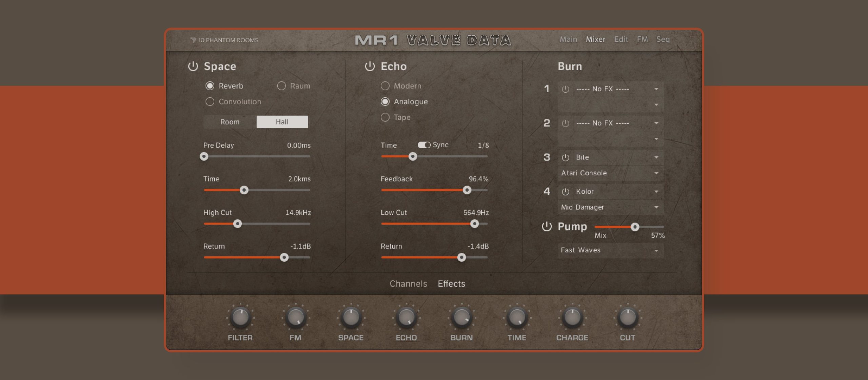
Task: Open the Channels mixer tab
Action: point(408,284)
